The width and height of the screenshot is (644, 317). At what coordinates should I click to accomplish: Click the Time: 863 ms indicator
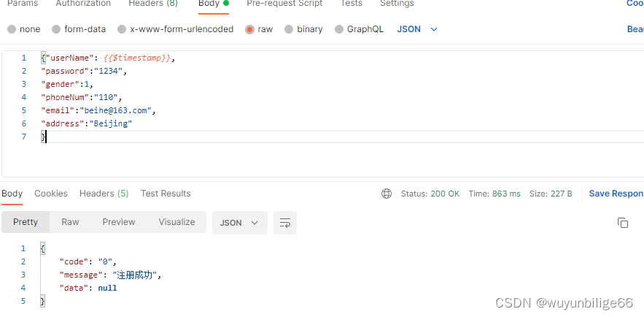[494, 194]
